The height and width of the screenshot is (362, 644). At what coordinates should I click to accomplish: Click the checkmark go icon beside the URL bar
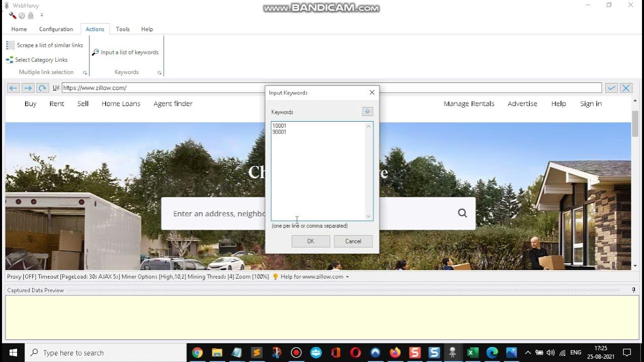point(611,88)
